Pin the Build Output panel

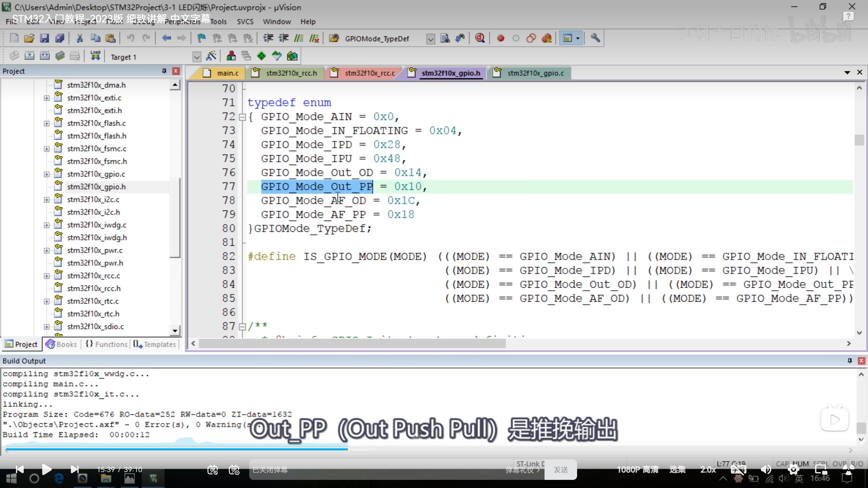(x=850, y=361)
